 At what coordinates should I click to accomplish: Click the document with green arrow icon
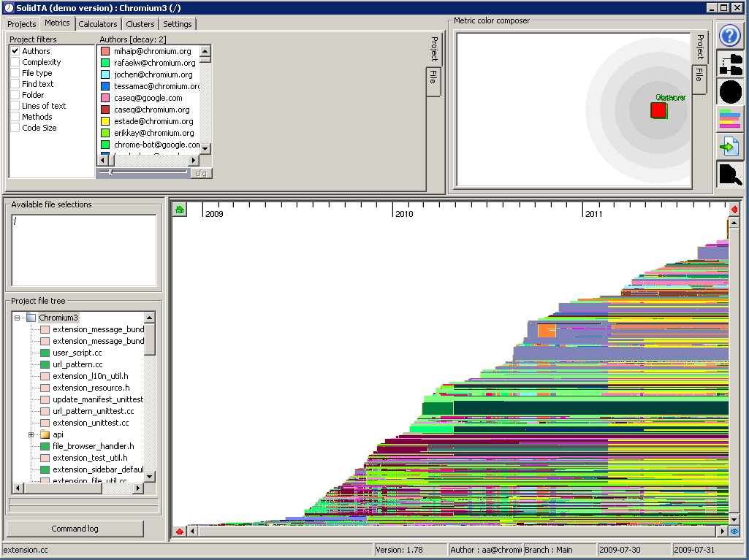[x=730, y=147]
